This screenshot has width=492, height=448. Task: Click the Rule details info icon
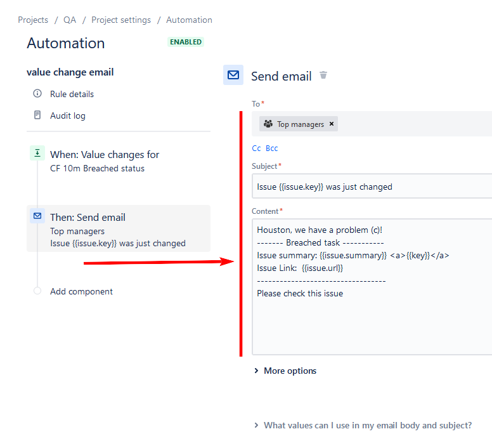[37, 93]
